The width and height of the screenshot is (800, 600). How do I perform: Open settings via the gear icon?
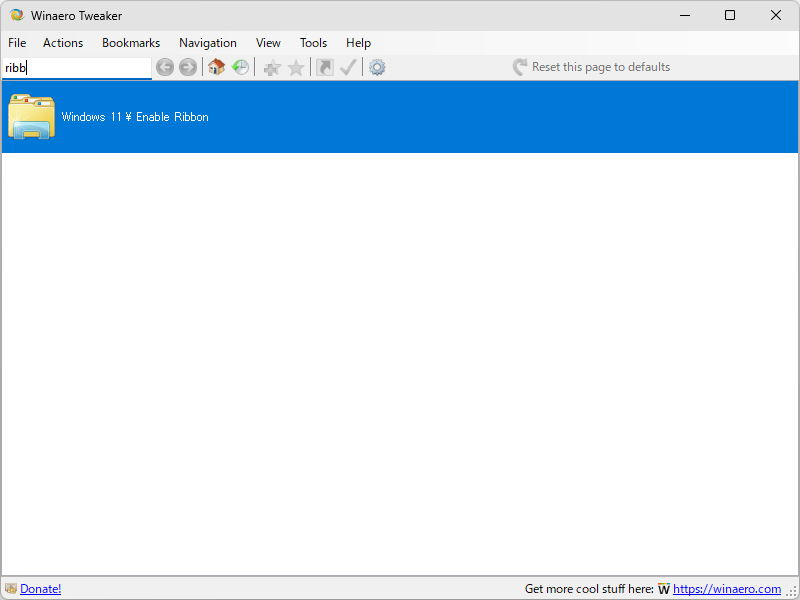tap(377, 67)
